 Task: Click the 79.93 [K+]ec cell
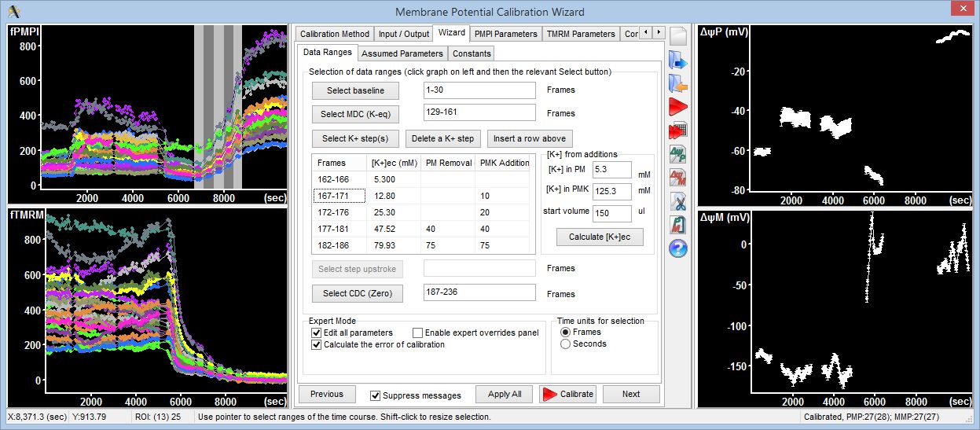coord(394,245)
